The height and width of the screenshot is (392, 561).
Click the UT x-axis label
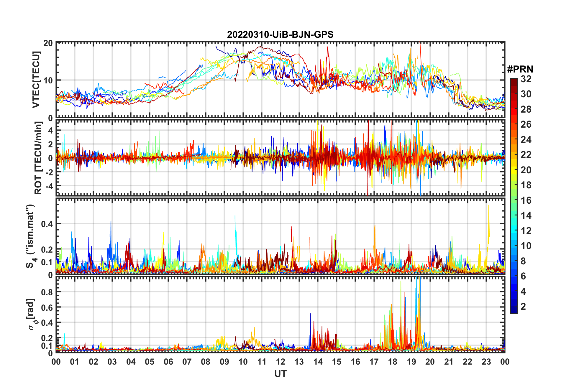click(280, 374)
